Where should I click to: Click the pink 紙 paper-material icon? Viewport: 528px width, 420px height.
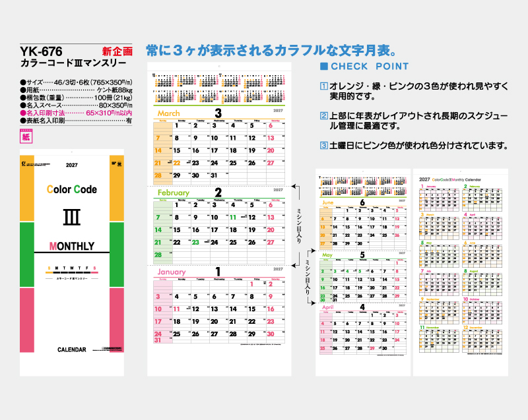26,136
